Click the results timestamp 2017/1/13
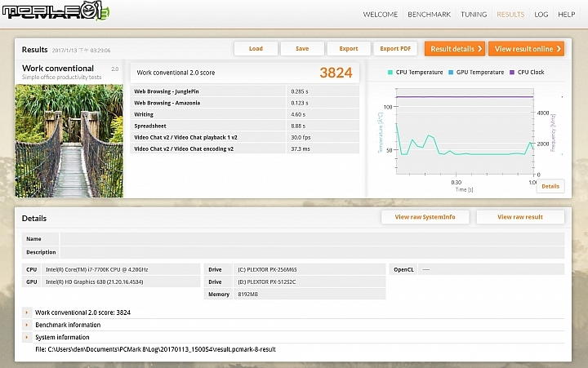This screenshot has width=588, height=368. 81,51
